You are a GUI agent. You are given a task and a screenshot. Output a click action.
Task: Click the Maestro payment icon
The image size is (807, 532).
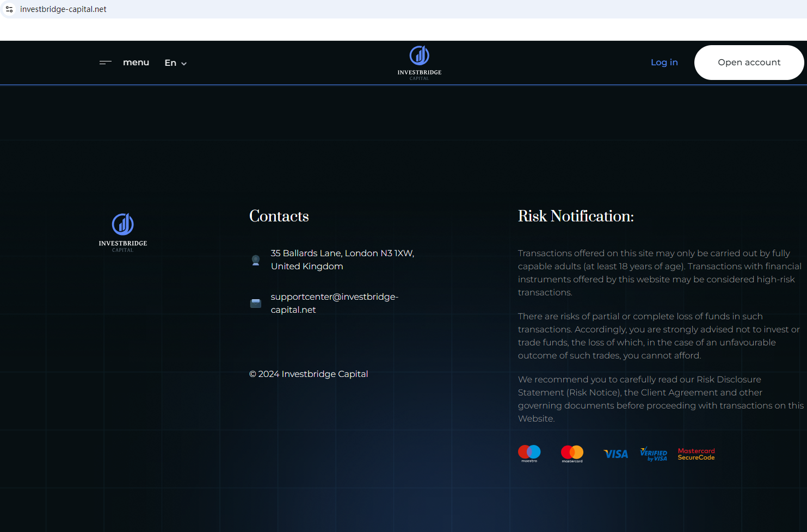click(x=529, y=453)
